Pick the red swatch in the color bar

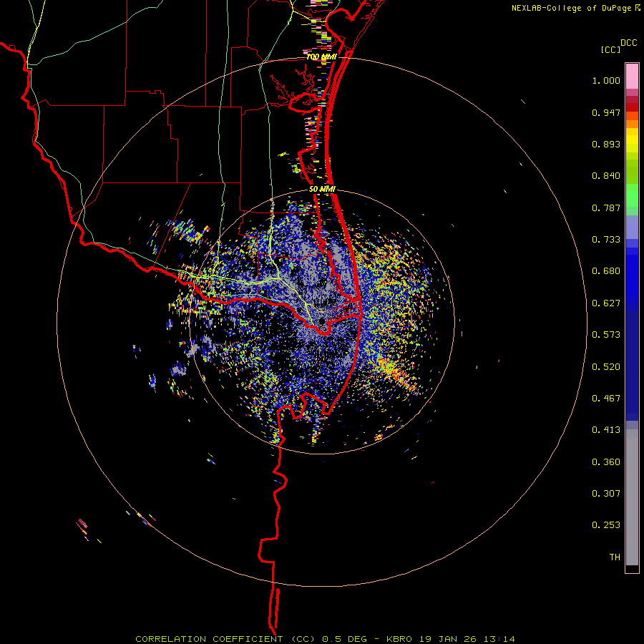point(632,107)
